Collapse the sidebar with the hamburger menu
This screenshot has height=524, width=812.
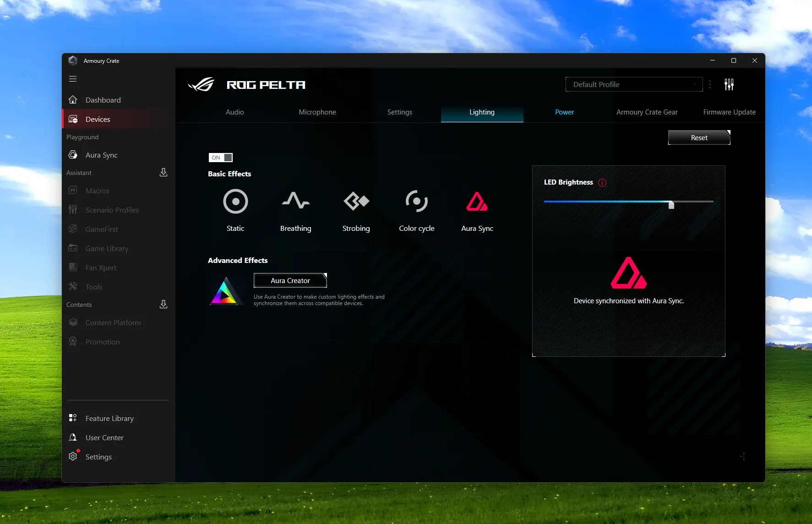coord(73,79)
